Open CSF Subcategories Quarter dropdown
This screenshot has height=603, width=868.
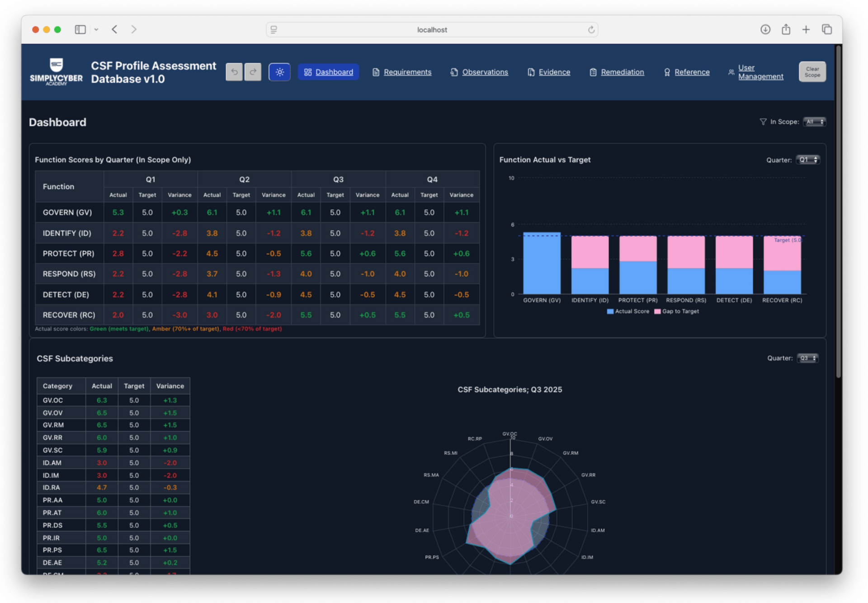coord(808,358)
